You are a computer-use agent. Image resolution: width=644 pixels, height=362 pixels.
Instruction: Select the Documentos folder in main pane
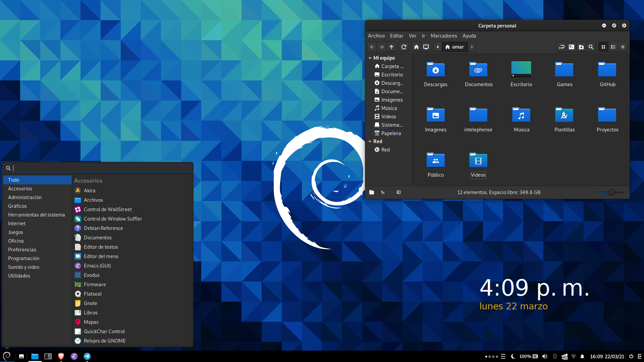pos(478,70)
